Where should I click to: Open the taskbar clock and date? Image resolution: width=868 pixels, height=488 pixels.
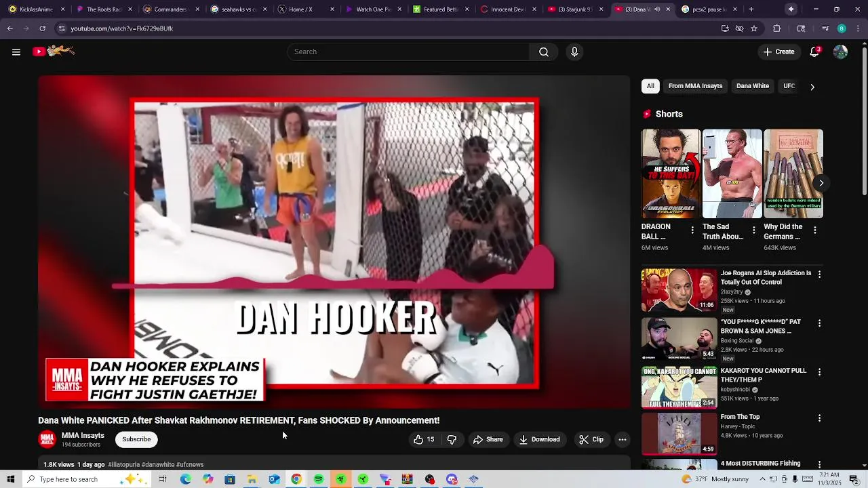point(828,479)
